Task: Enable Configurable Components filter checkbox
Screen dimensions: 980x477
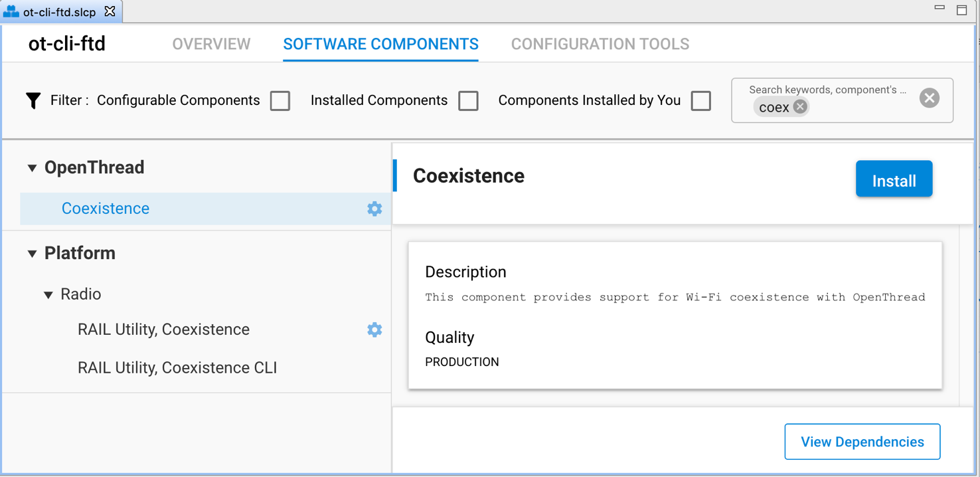Action: (x=280, y=101)
